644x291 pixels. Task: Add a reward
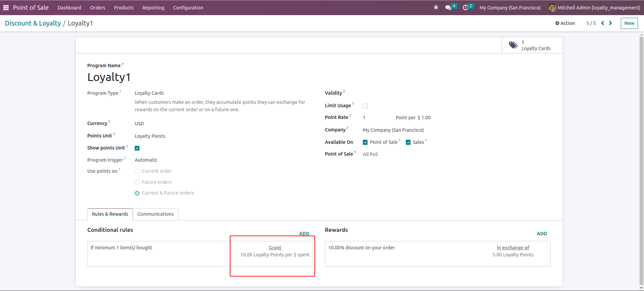pyautogui.click(x=542, y=234)
